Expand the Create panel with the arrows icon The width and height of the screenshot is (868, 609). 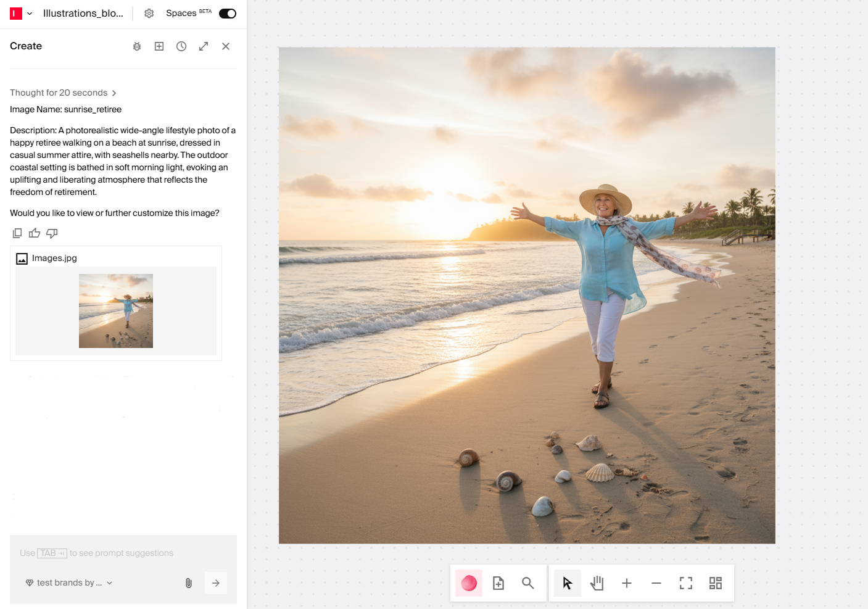tap(204, 46)
